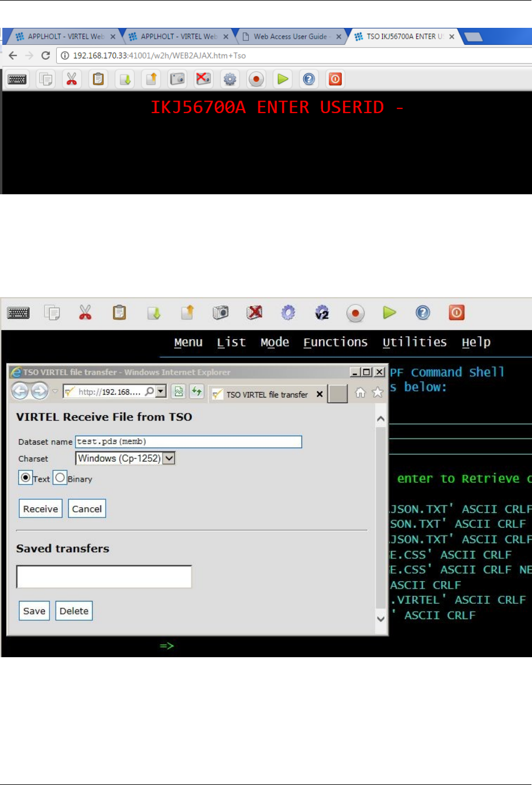Click IE search magnifier icon
This screenshot has width=532, height=785.
[x=149, y=391]
